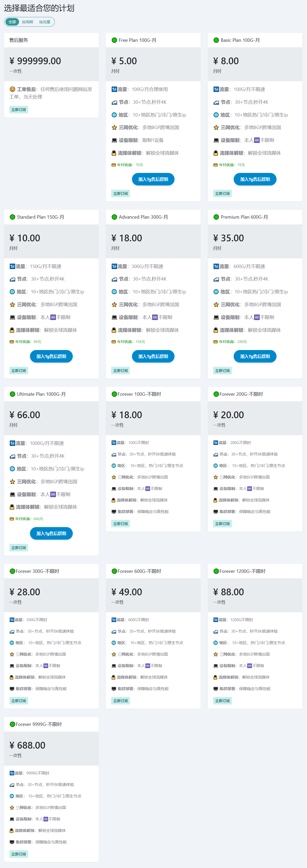
Task: Click the node icon in Forever 300G 节点 row
Action: [x=12, y=631]
